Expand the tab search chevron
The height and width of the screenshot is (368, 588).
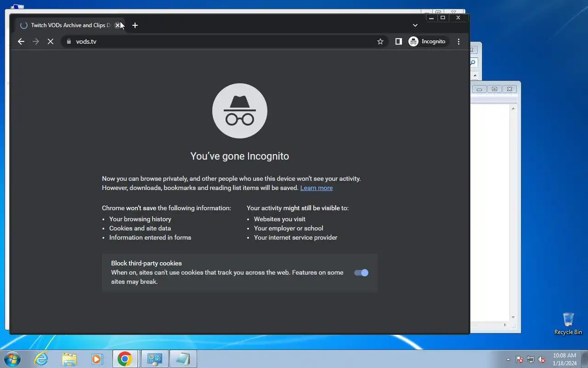coord(415,25)
